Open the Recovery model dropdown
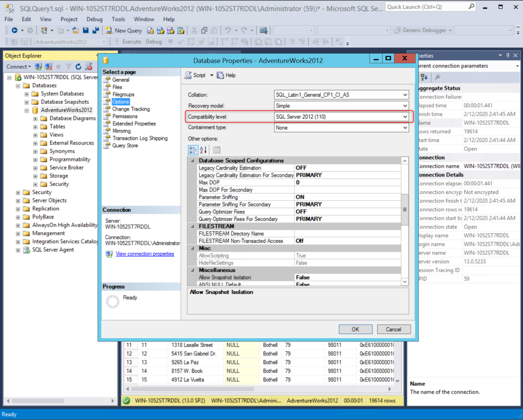This screenshot has height=420, width=523. pyautogui.click(x=405, y=106)
